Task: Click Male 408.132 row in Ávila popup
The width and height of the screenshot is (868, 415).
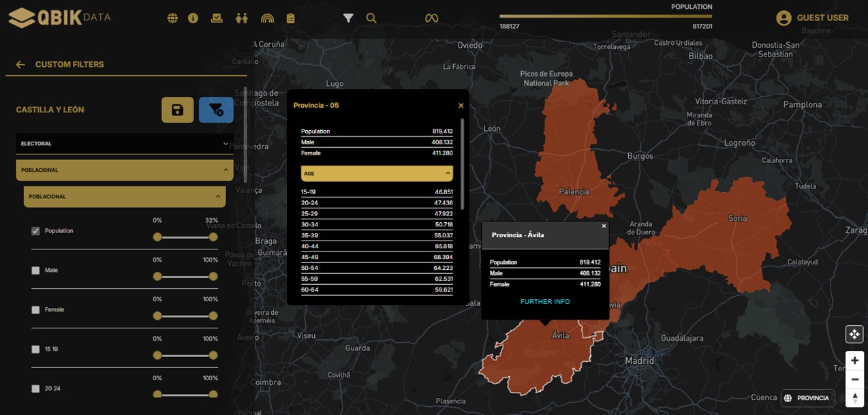Action: pyautogui.click(x=545, y=273)
